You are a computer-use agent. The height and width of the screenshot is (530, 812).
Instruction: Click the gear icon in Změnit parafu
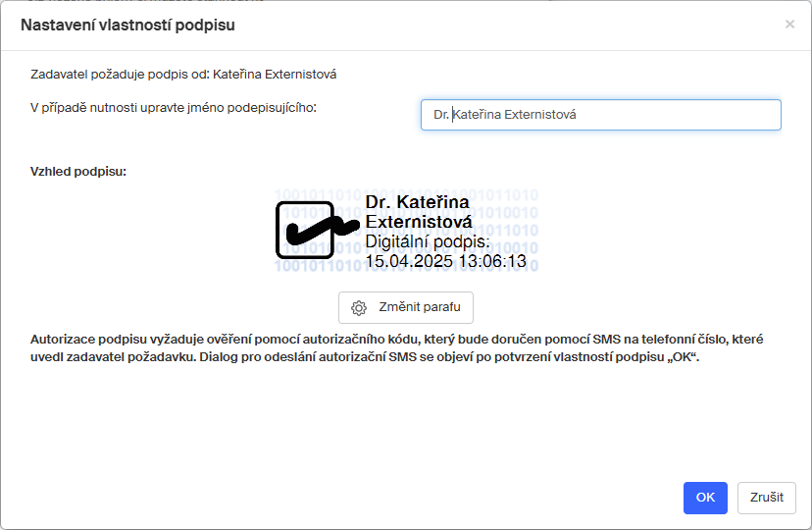tap(358, 308)
